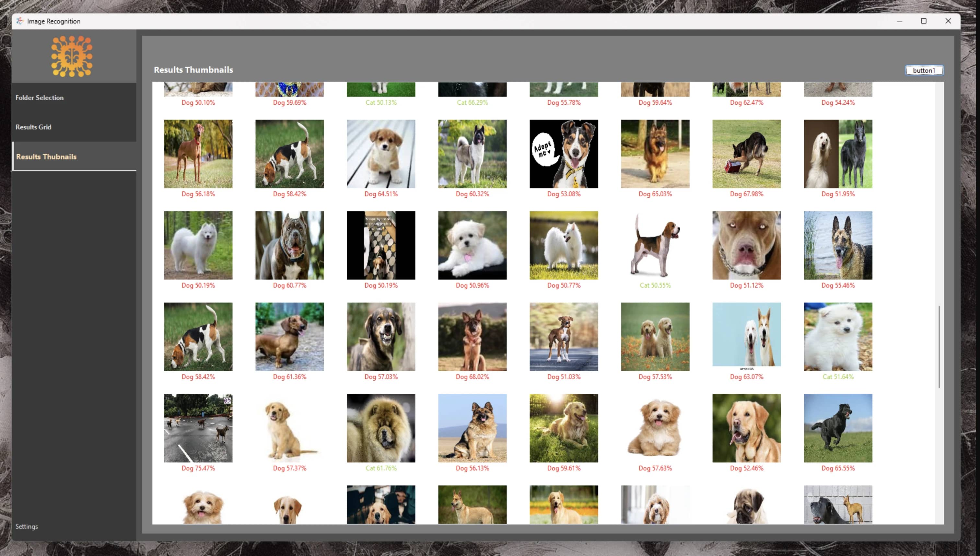Select the two-dog thumbnail labeled Dog 51.95%

(838, 154)
